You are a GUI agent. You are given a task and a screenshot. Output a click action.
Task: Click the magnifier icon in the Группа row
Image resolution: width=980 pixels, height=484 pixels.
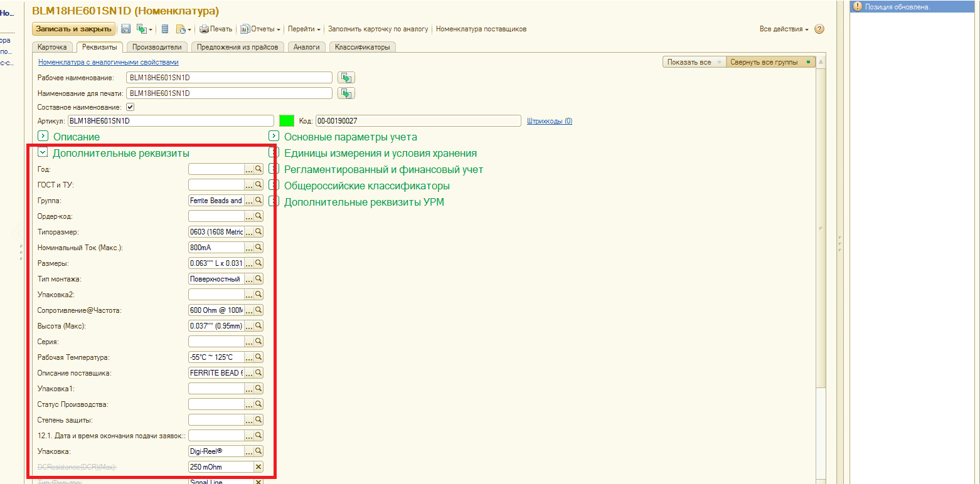point(258,201)
